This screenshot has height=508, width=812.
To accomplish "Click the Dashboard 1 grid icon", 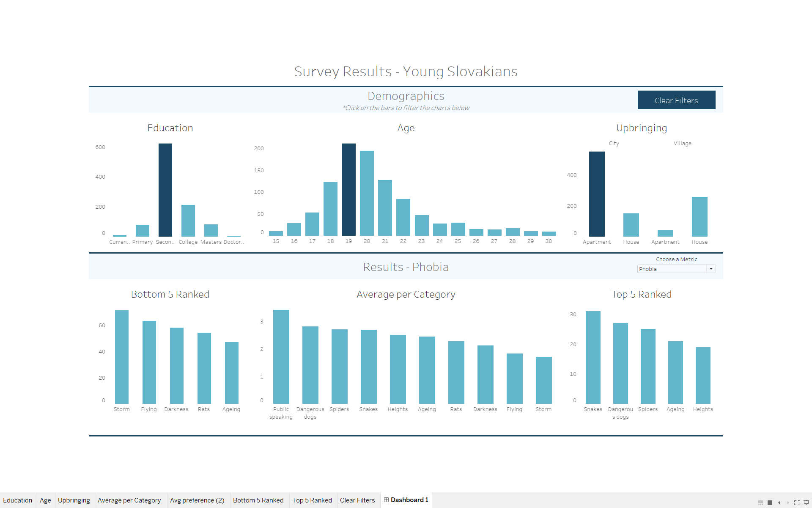I will (386, 500).
